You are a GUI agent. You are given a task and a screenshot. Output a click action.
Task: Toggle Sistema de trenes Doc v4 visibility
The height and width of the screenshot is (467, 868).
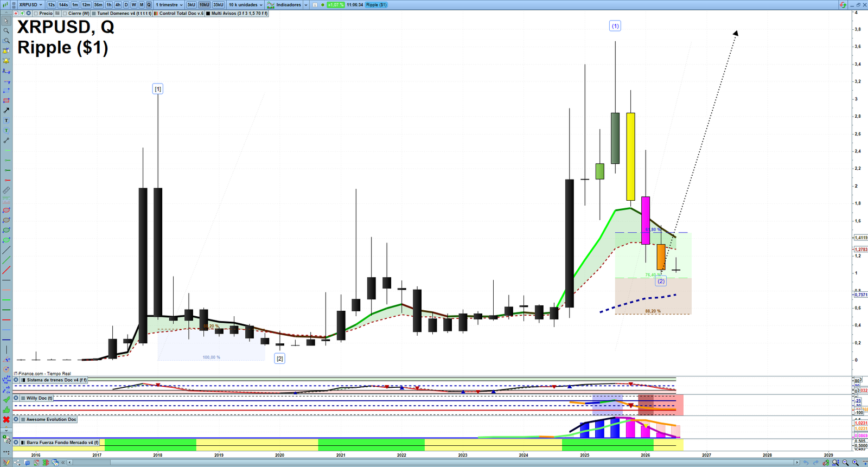[x=23, y=380]
